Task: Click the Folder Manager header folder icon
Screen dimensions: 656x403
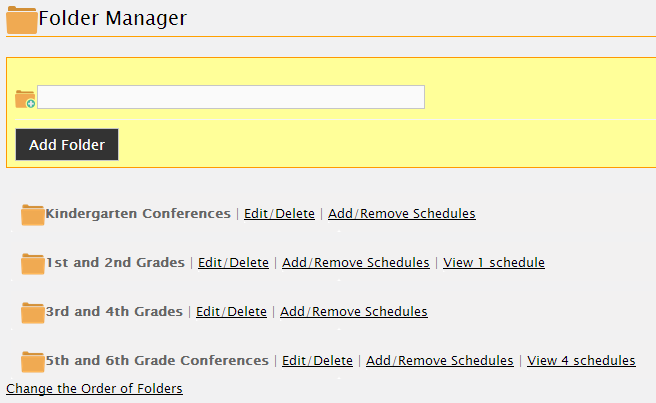Action: [x=22, y=20]
